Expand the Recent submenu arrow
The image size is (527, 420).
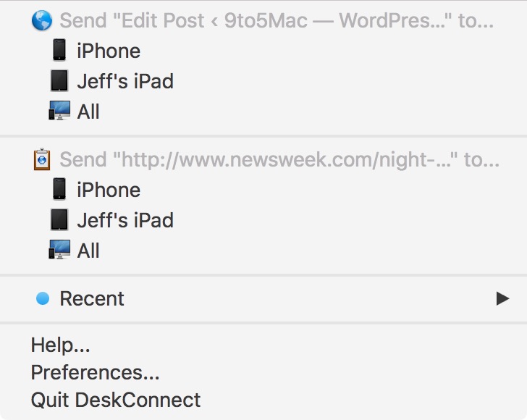[502, 298]
